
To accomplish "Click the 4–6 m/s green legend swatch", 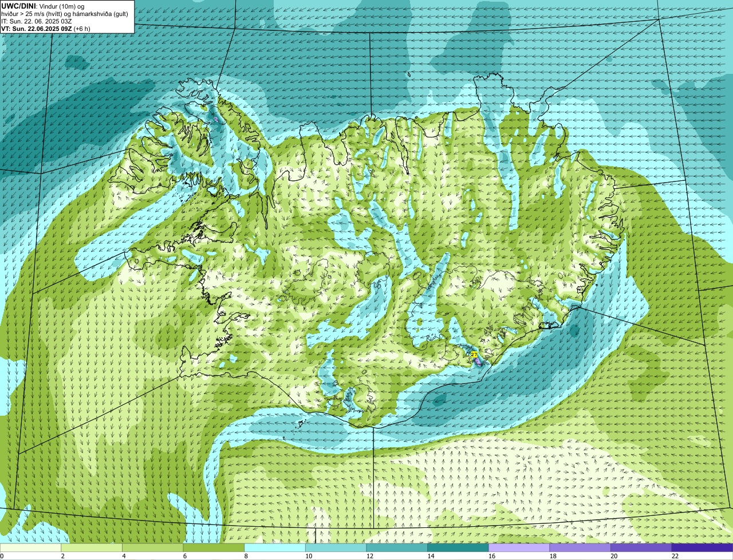I will pyautogui.click(x=153, y=547).
